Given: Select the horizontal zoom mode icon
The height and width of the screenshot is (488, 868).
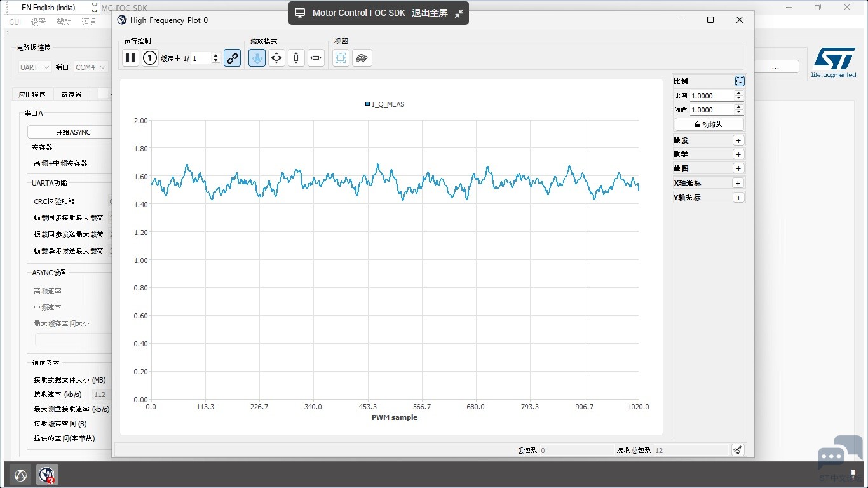Looking at the screenshot, I should (316, 58).
